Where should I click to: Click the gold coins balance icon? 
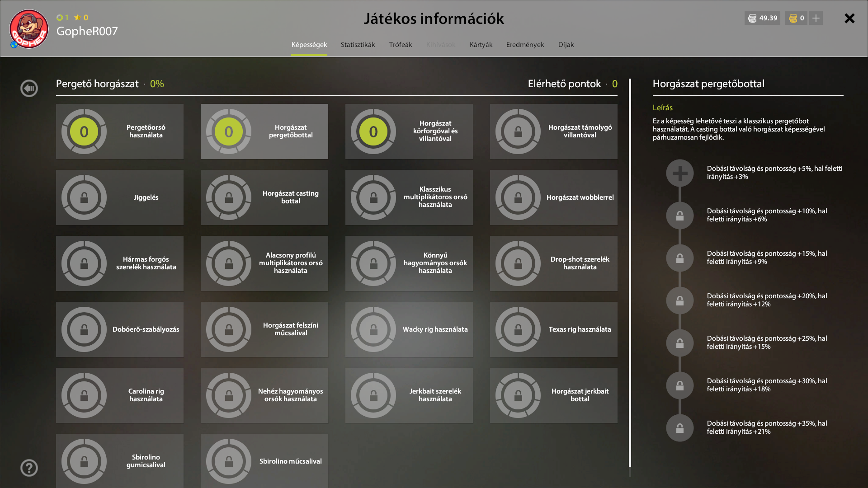coord(793,18)
